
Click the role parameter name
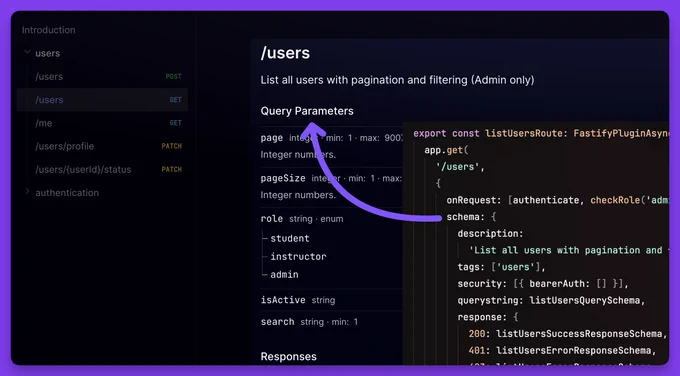[271, 219]
